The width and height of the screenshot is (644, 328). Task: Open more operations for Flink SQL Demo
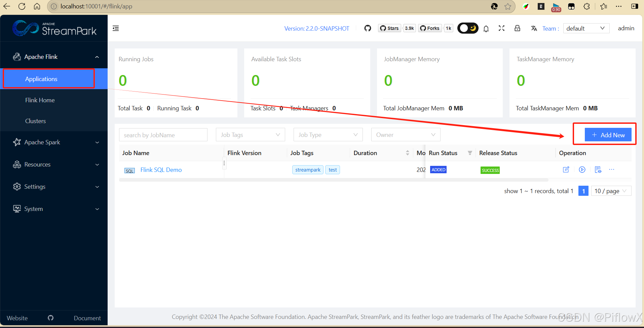pos(612,170)
